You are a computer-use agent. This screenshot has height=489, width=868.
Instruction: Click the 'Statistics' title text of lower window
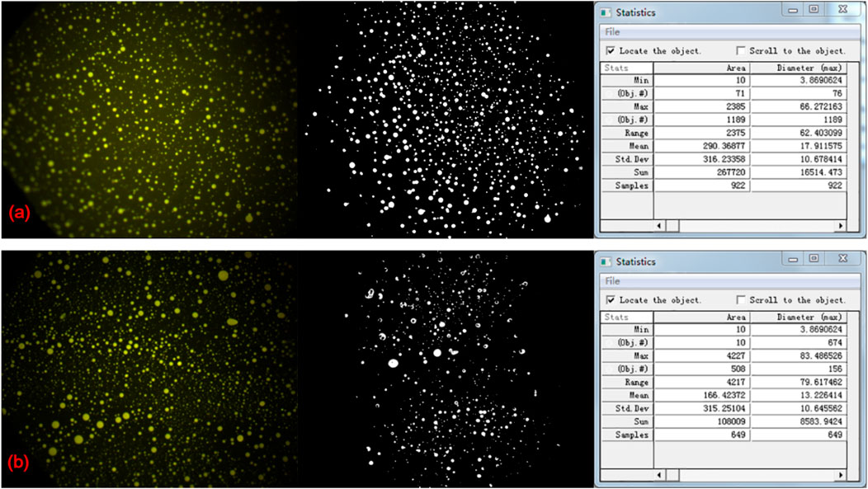[x=635, y=261]
